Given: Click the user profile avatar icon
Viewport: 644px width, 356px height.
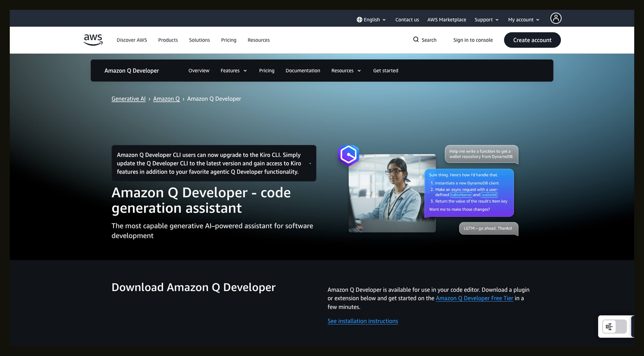Looking at the screenshot, I should pos(555,18).
